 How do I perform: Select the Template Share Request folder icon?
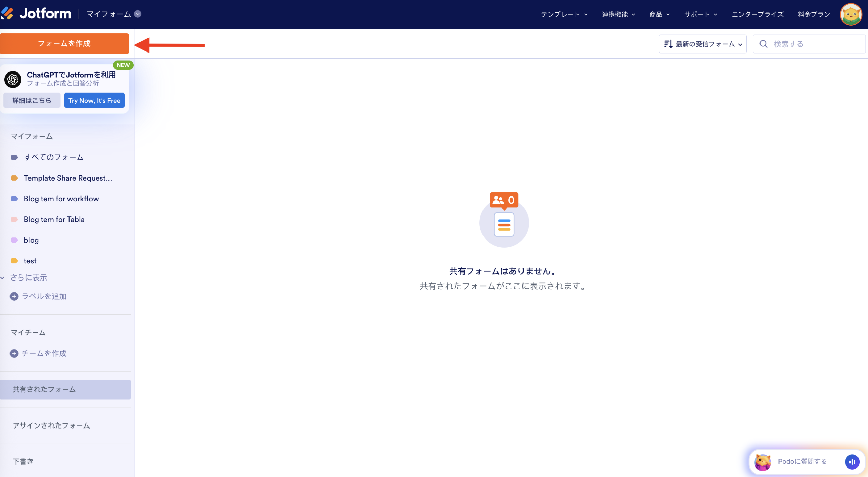tap(15, 178)
